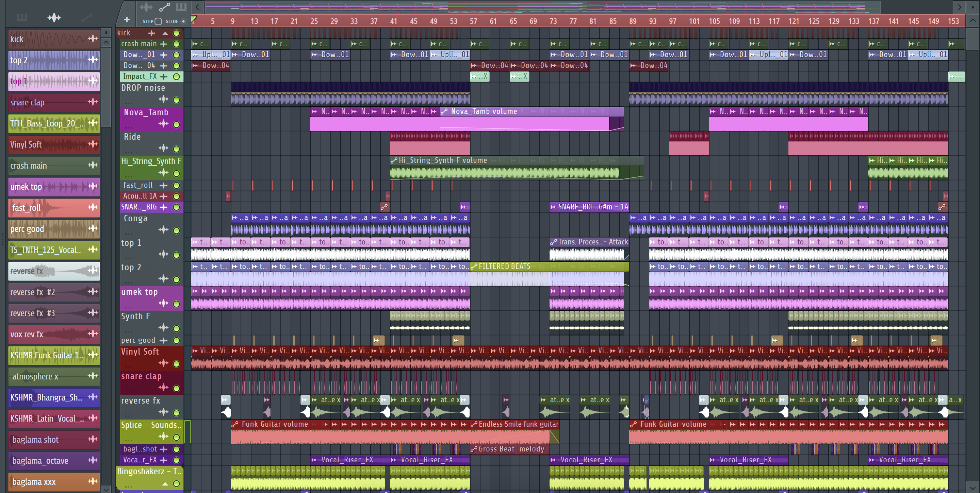The height and width of the screenshot is (493, 980).
Task: Select the first Vocal_Riser_FX clip at bar 25
Action: click(x=350, y=460)
